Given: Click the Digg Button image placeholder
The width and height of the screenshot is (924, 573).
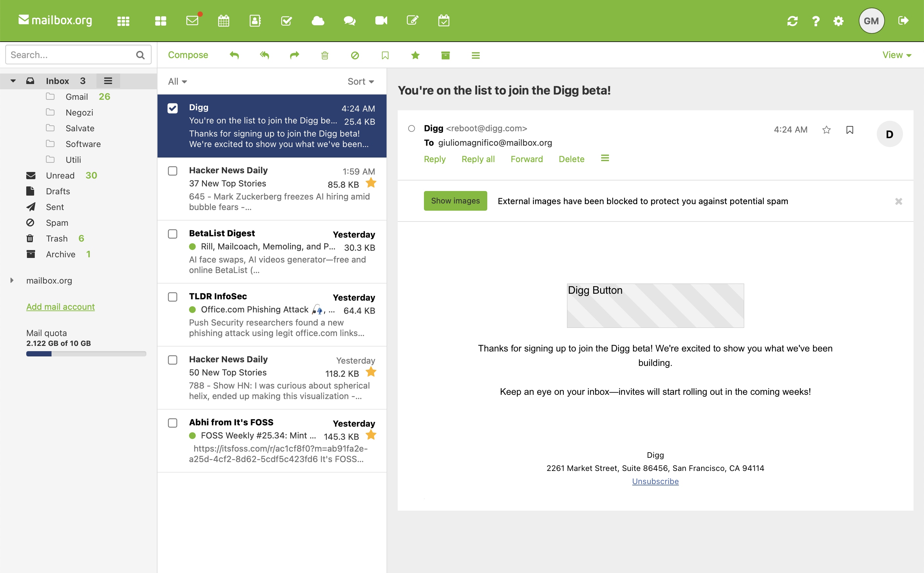Looking at the screenshot, I should (655, 306).
